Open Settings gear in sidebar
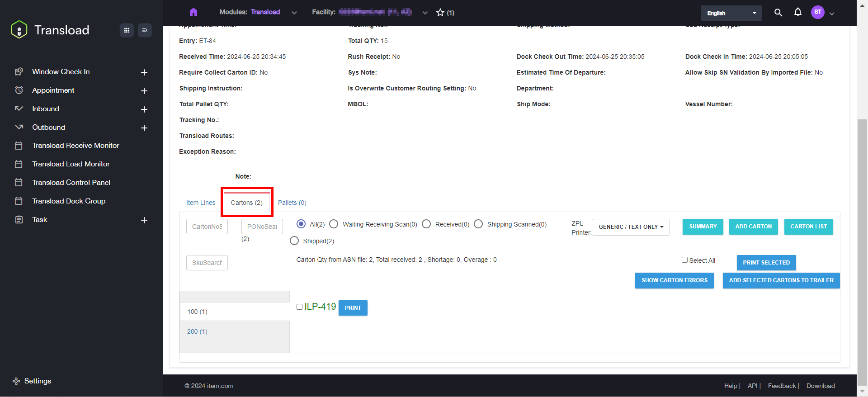The width and height of the screenshot is (868, 397). (x=17, y=381)
